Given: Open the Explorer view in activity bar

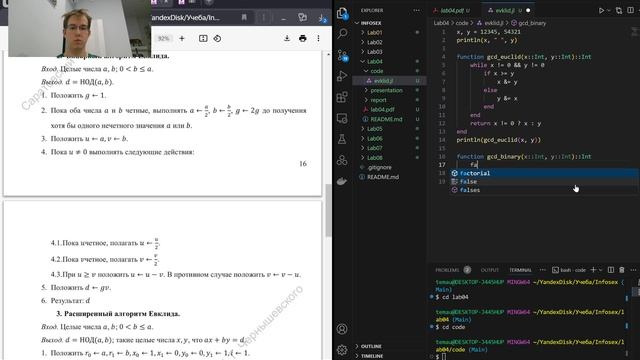Looking at the screenshot, I should click(342, 13).
